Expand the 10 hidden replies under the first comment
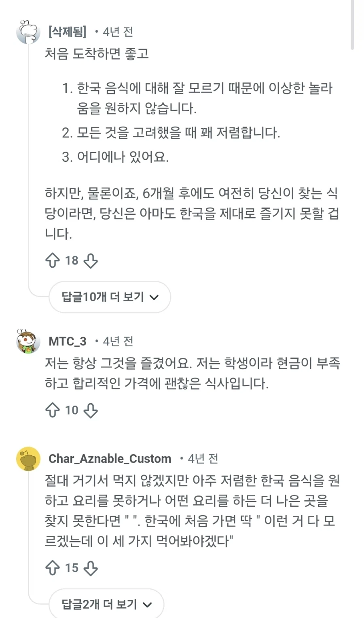The width and height of the screenshot is (364, 618). (109, 297)
